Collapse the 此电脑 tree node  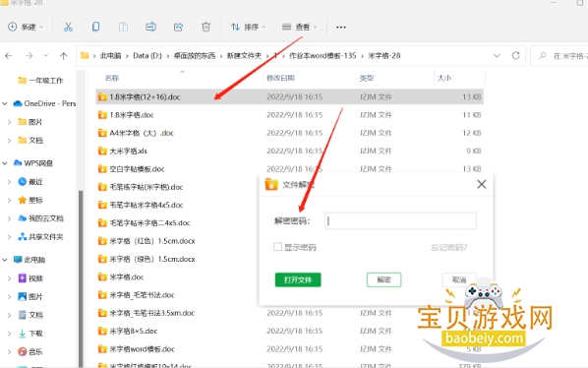5,260
